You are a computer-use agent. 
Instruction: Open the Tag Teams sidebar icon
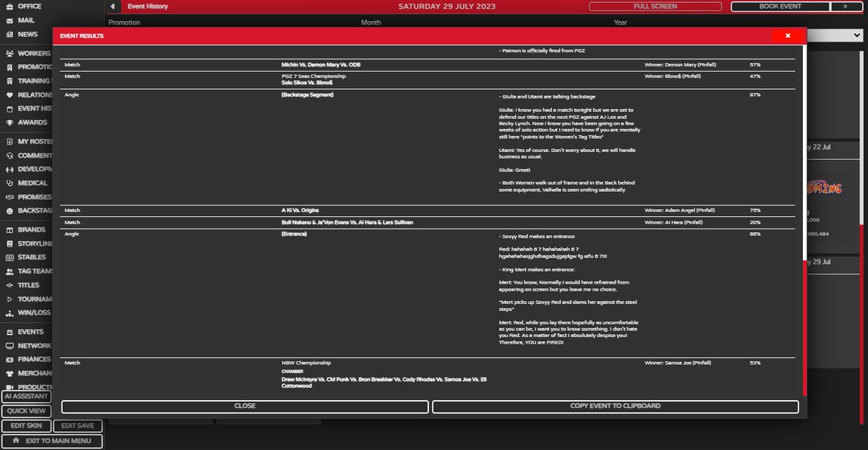(10, 271)
